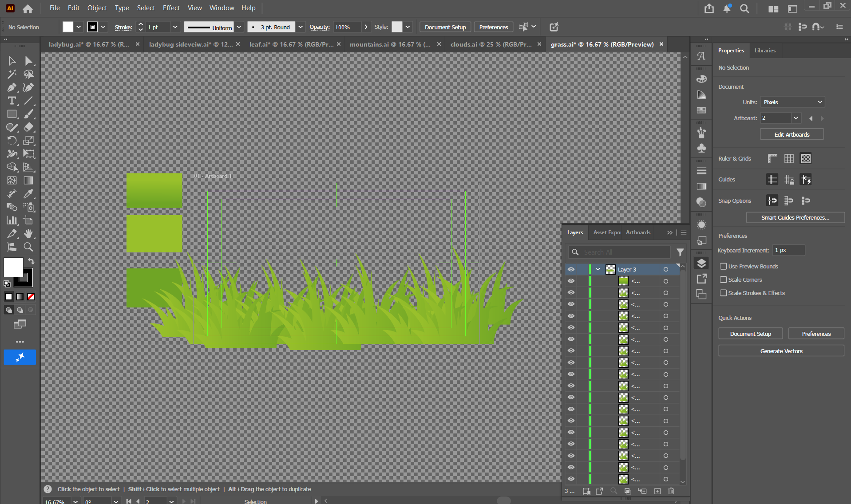Enable Scale Corners checkbox
851x504 pixels.
(x=724, y=280)
